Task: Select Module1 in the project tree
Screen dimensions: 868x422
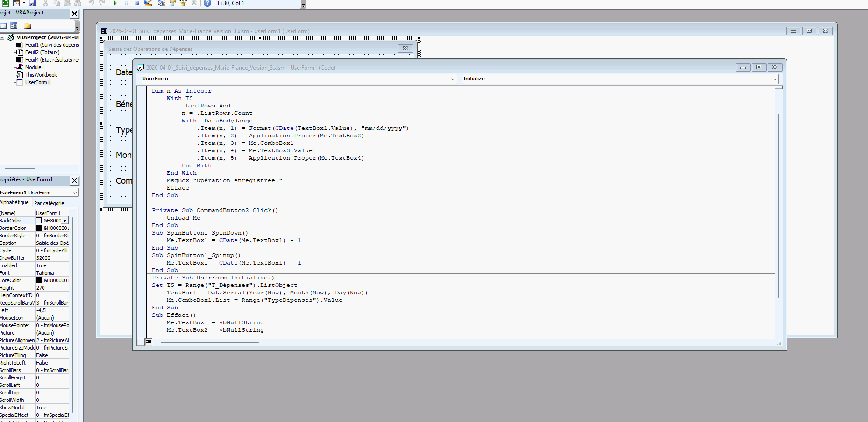Action: pos(35,67)
